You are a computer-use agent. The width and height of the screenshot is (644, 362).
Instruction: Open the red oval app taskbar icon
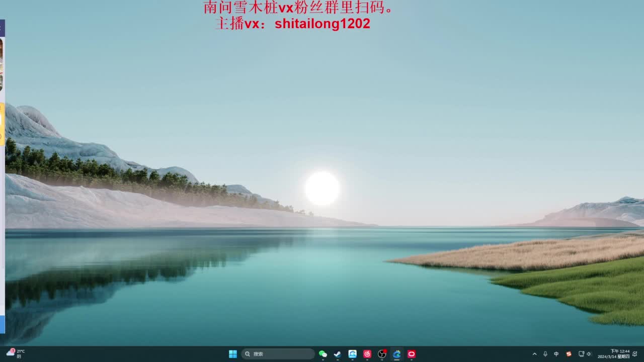pos(412,354)
